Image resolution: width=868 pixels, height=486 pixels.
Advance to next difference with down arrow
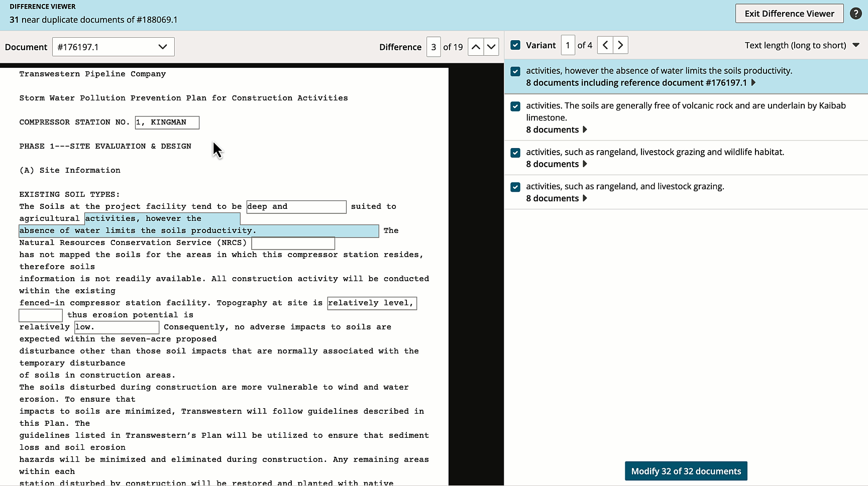pyautogui.click(x=491, y=46)
